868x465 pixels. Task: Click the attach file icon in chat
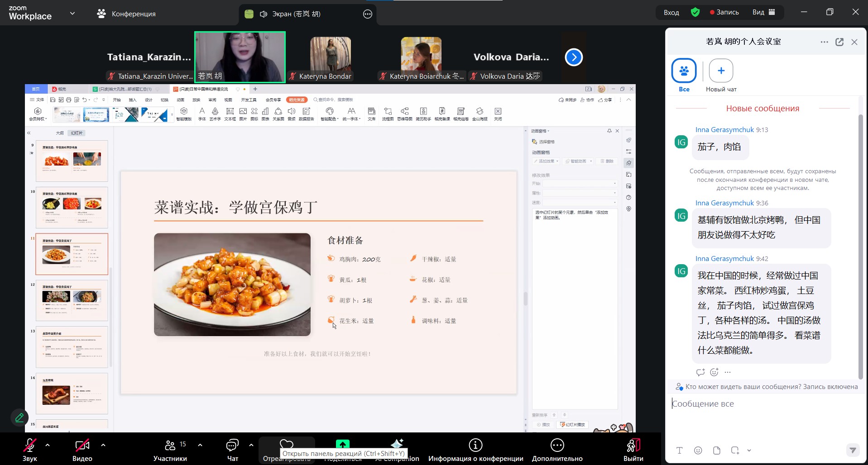click(716, 450)
